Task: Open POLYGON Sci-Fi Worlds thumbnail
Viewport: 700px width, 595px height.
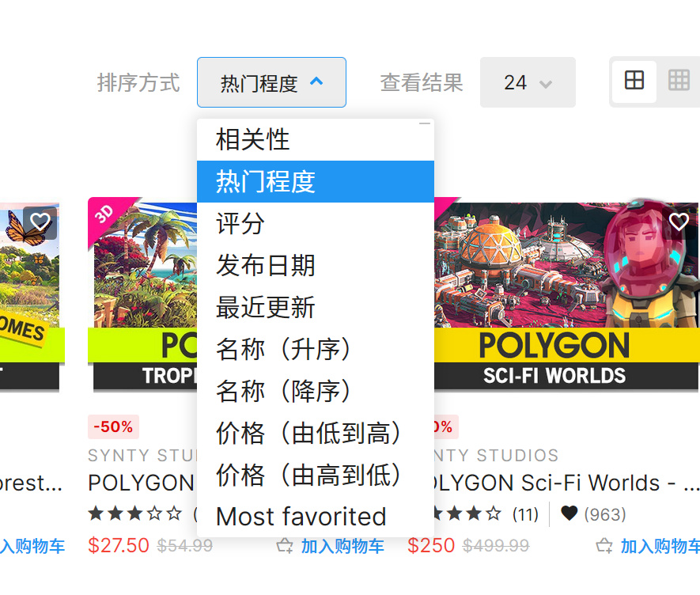Action: (x=566, y=295)
